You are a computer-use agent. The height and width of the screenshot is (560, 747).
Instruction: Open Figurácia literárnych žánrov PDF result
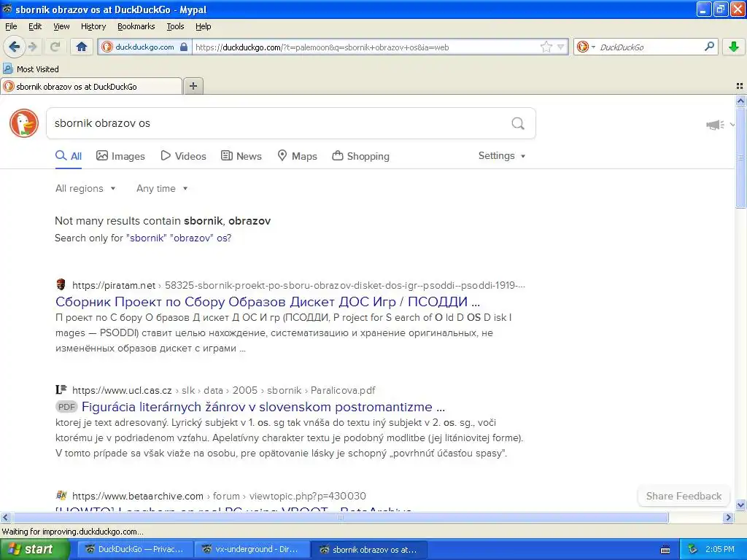(263, 407)
